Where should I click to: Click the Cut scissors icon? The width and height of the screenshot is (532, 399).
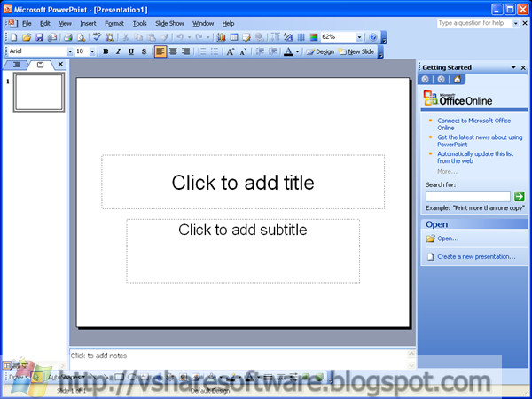pyautogui.click(x=126, y=37)
